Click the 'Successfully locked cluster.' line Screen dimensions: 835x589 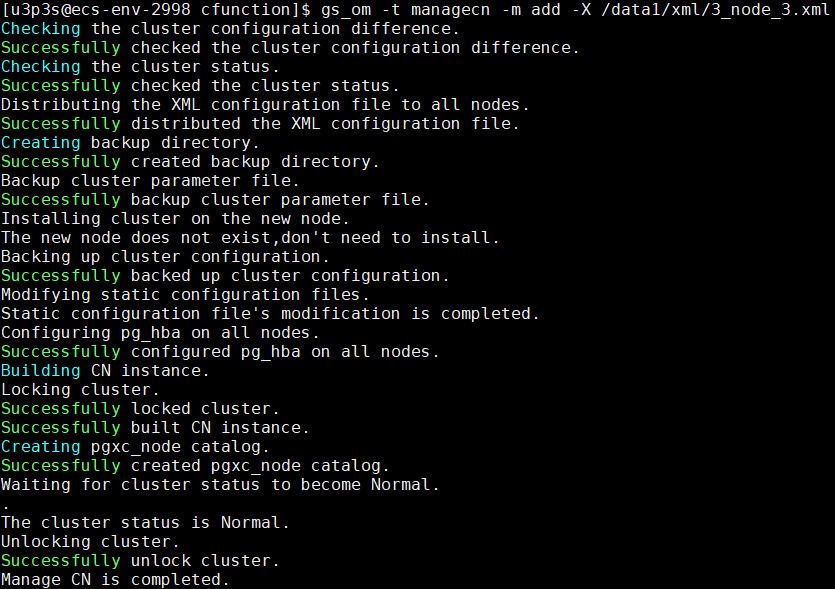tap(140, 409)
